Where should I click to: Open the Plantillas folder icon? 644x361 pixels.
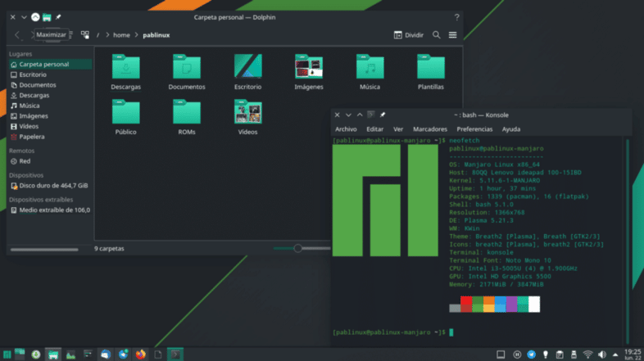coord(430,66)
